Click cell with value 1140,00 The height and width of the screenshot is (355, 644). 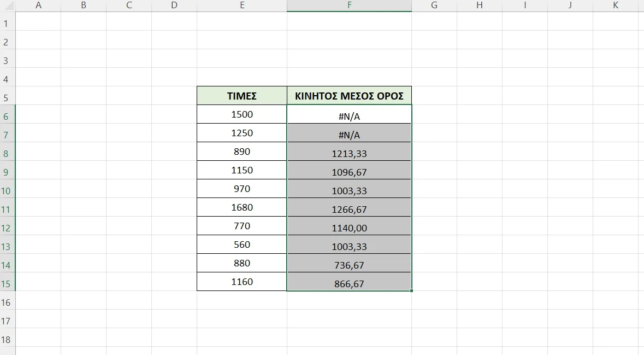[x=349, y=228]
